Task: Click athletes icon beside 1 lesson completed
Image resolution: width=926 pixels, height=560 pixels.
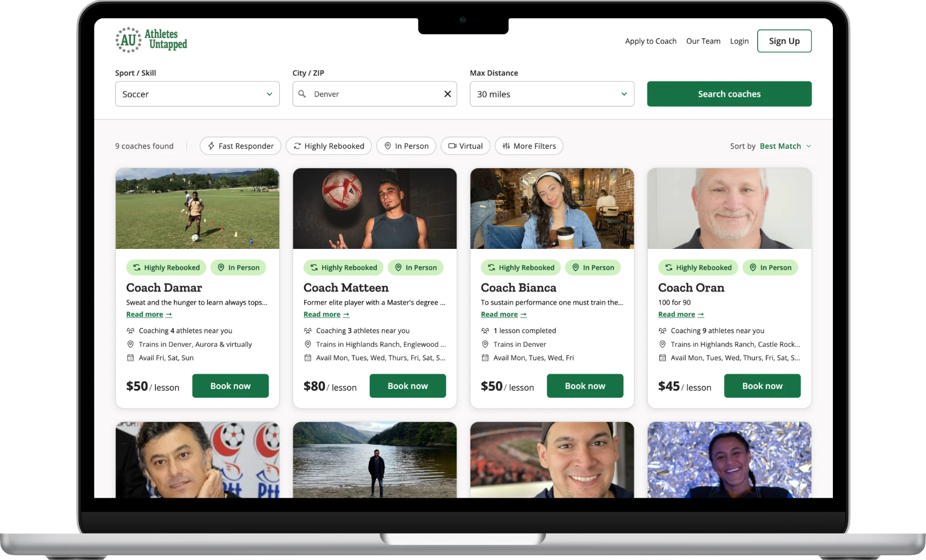Action: pyautogui.click(x=485, y=331)
